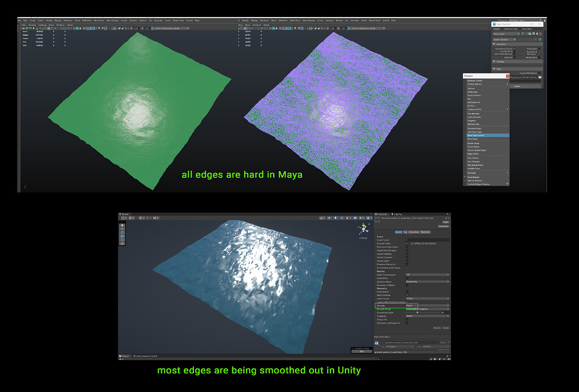The width and height of the screenshot is (579, 392).
Task: Open the green-highlighted Normals dropdown in Unity
Action: click(x=426, y=306)
